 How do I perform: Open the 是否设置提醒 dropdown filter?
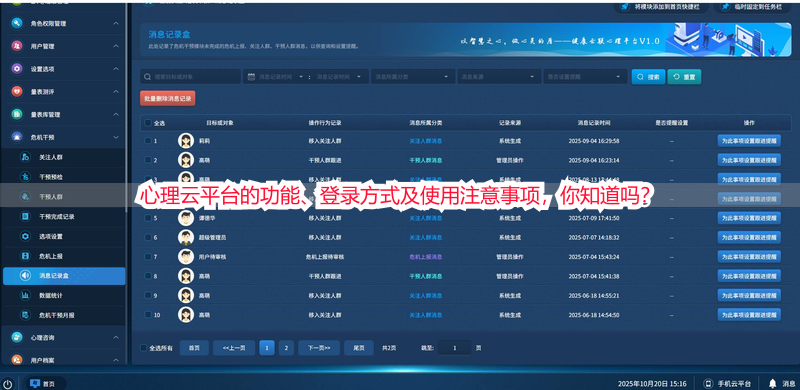pos(585,77)
